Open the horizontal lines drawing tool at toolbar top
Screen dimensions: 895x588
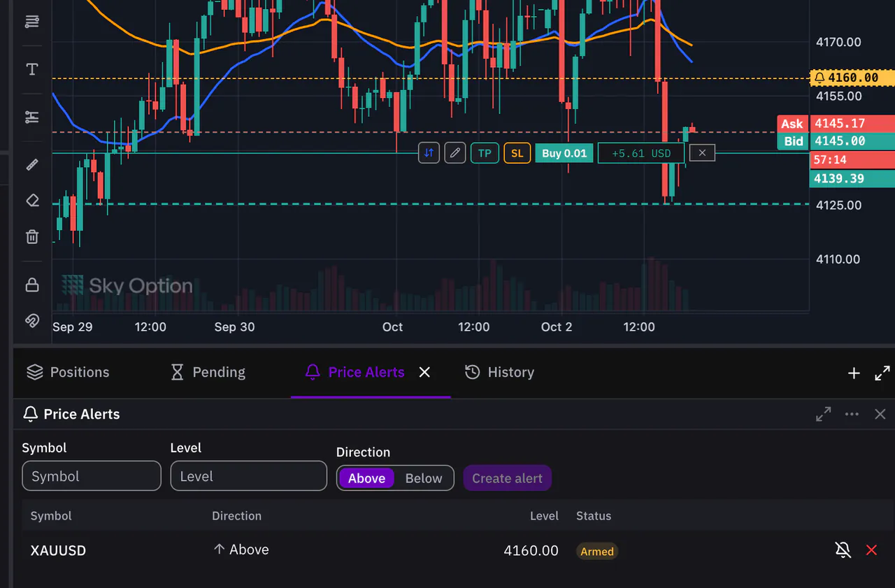coord(32,22)
